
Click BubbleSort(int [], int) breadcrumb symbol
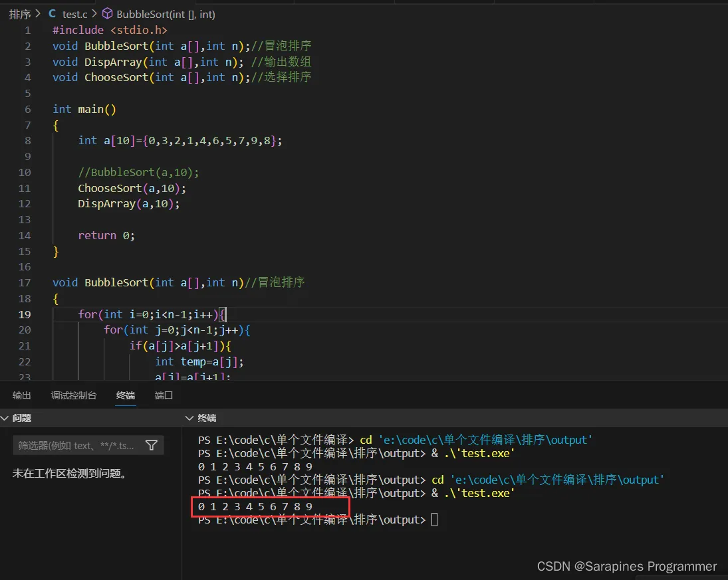coord(166,15)
